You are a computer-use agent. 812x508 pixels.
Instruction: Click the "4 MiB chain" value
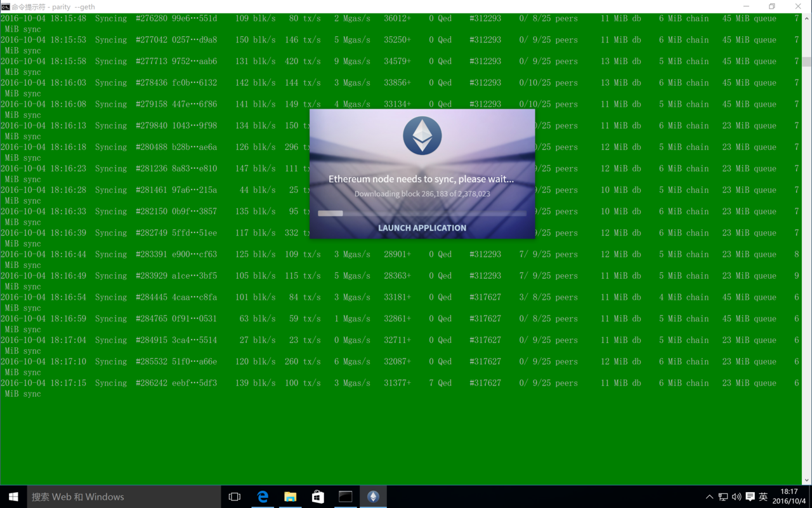pyautogui.click(x=684, y=297)
